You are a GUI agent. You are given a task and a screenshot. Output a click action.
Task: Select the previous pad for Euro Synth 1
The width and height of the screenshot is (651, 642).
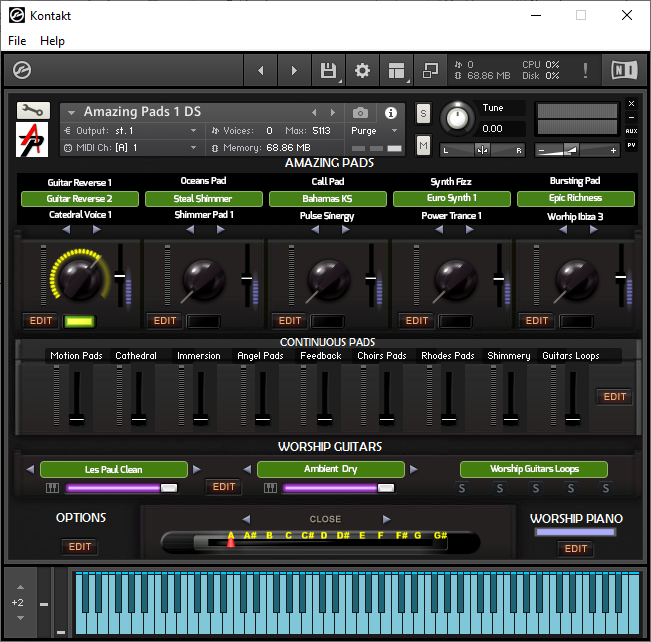[x=439, y=229]
